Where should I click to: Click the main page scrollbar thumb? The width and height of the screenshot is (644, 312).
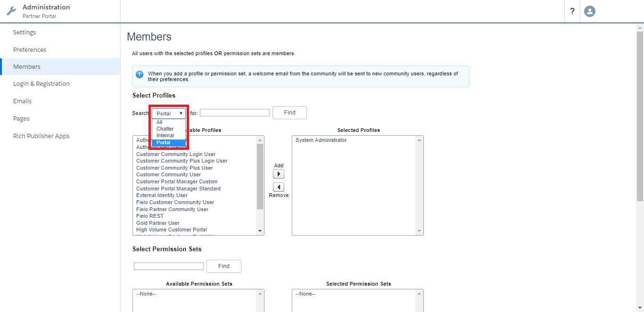coord(640,116)
